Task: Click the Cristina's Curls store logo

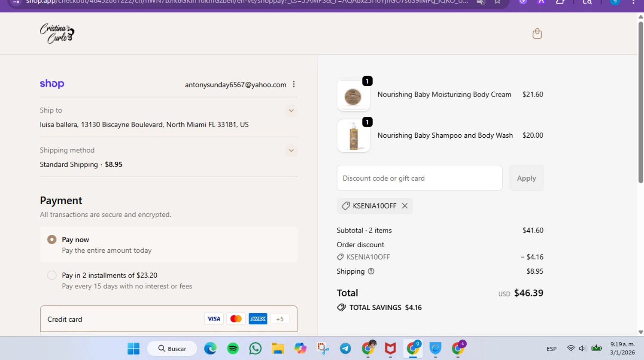Action: [x=57, y=33]
